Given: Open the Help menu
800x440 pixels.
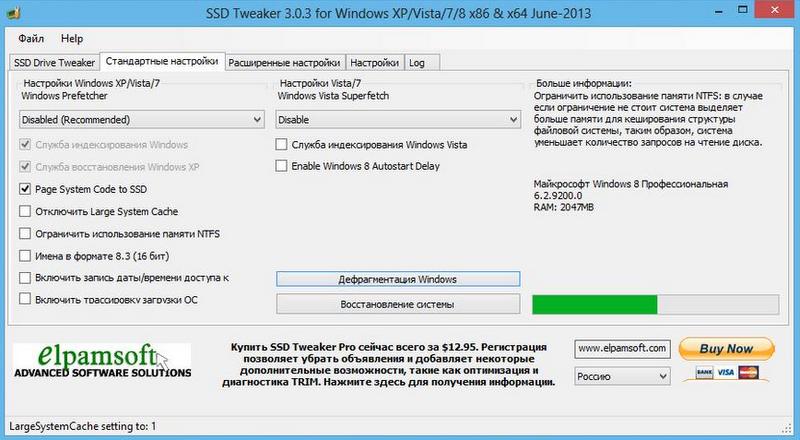Looking at the screenshot, I should [72, 39].
